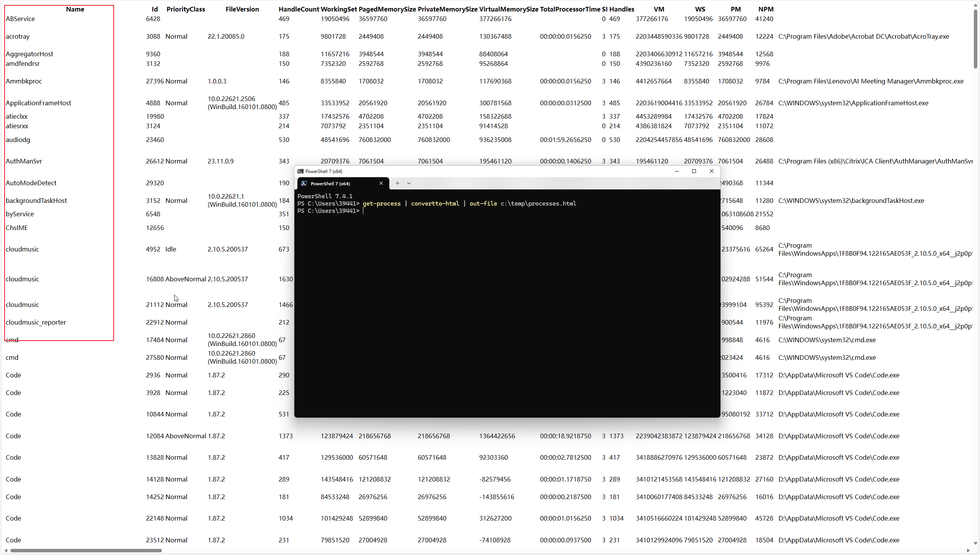Screen dimensions: 980x555
Task: Click PowerShell icon in window title bar
Action: (301, 171)
